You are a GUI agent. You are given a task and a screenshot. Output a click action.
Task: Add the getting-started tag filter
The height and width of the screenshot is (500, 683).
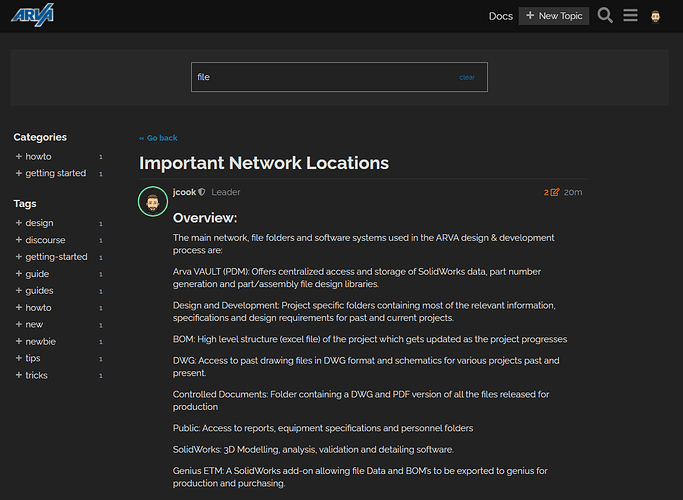tap(59, 257)
